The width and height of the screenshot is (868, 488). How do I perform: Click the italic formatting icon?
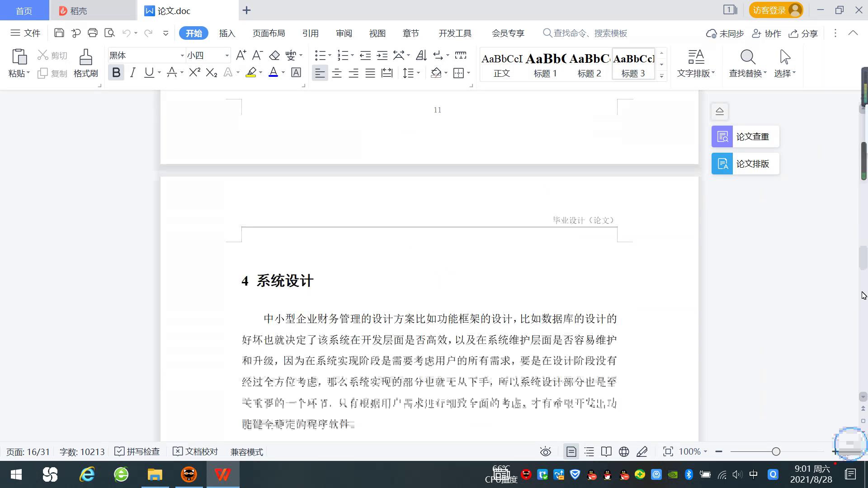(x=132, y=72)
